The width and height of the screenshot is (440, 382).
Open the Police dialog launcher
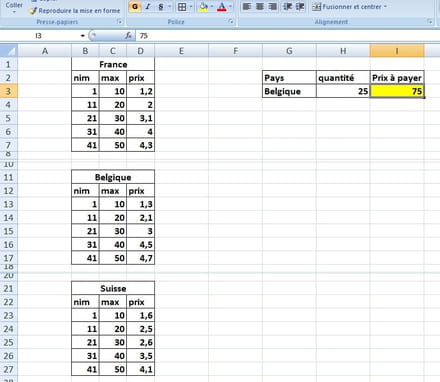231,22
